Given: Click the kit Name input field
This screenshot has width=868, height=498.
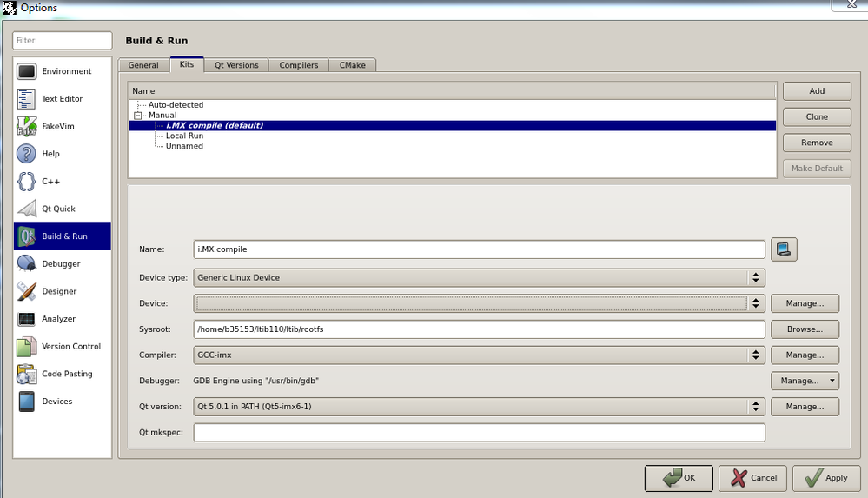Looking at the screenshot, I should point(480,249).
